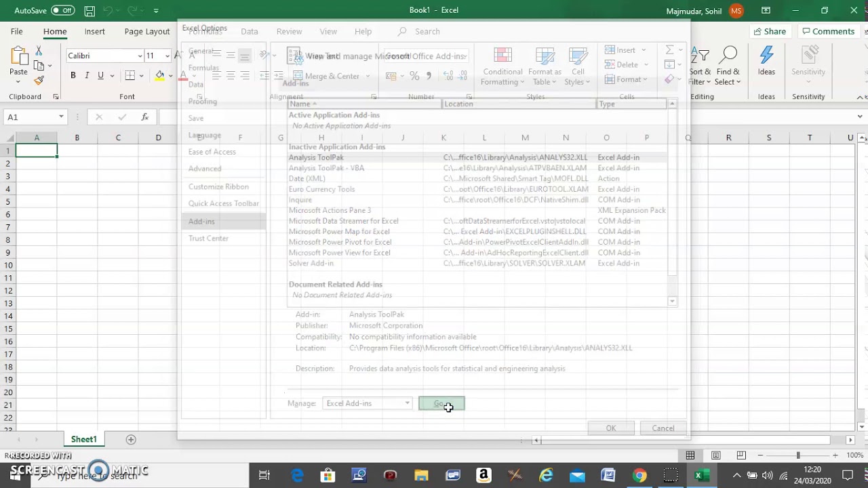Open the File tab

pos(16,31)
